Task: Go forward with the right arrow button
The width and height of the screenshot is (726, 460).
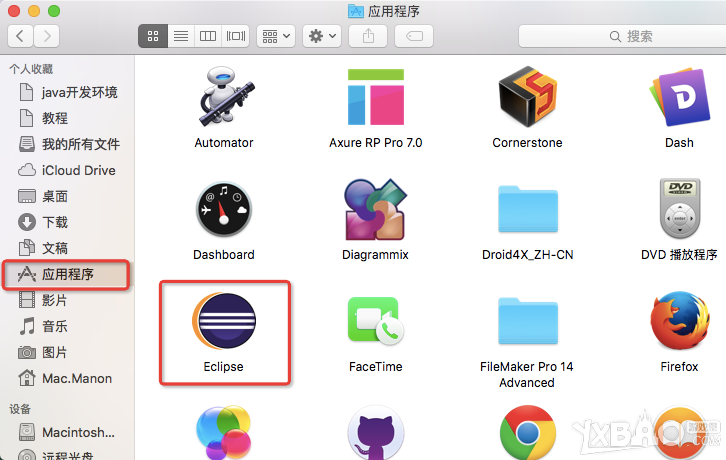Action: [x=46, y=36]
